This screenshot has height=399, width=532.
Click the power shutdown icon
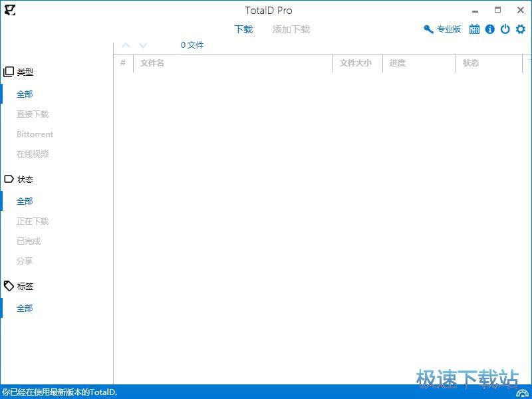505,29
